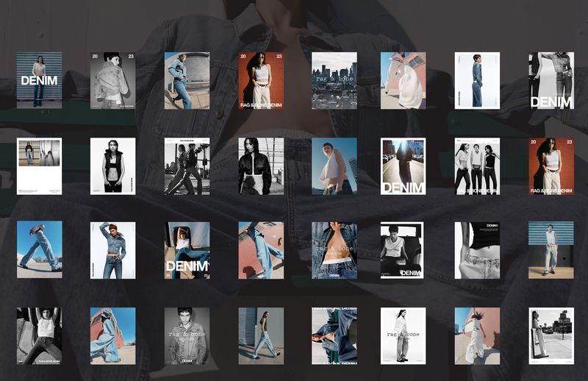Open the black-and-white arms-raised white tank photo
The width and height of the screenshot is (588, 381).
tap(40, 336)
